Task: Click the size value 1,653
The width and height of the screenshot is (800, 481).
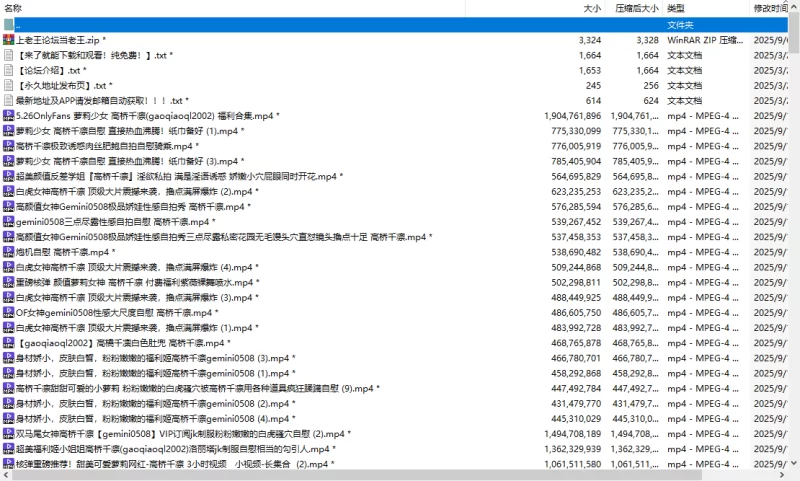Action: point(590,70)
